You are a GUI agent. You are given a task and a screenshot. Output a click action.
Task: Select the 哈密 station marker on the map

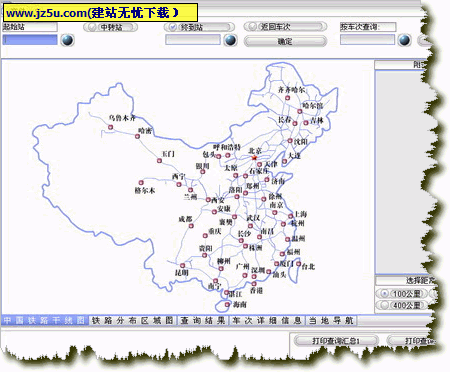pyautogui.click(x=137, y=136)
